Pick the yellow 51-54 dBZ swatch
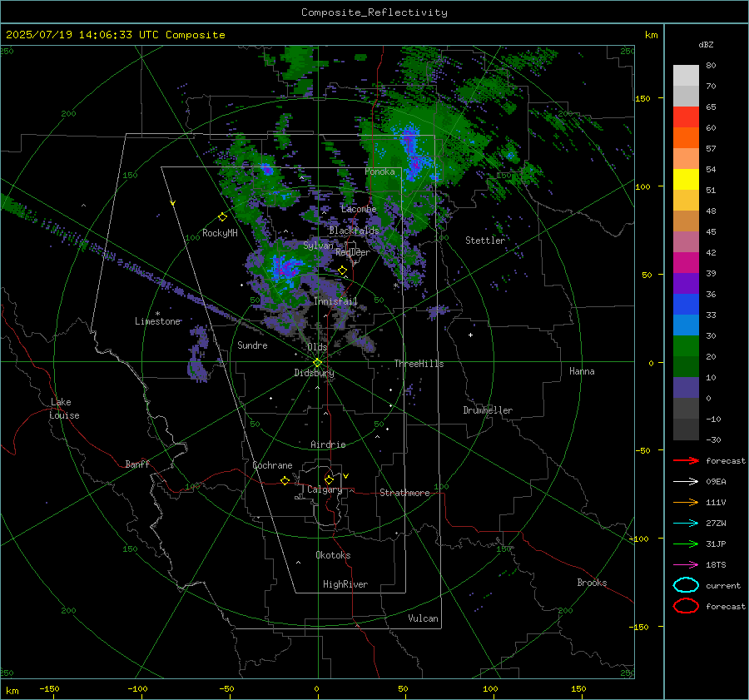Screen dimensions: 749x700 686,180
